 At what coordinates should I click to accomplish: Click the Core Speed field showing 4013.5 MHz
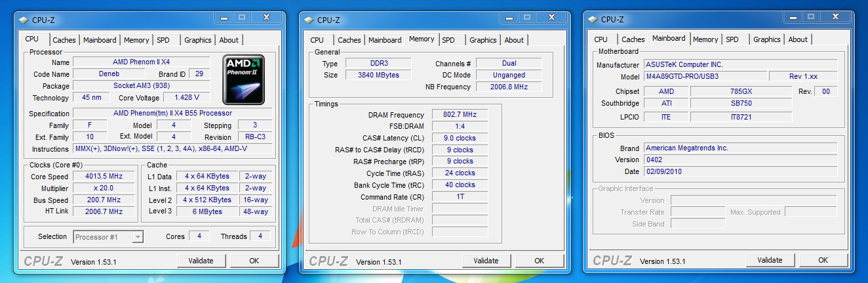[103, 177]
